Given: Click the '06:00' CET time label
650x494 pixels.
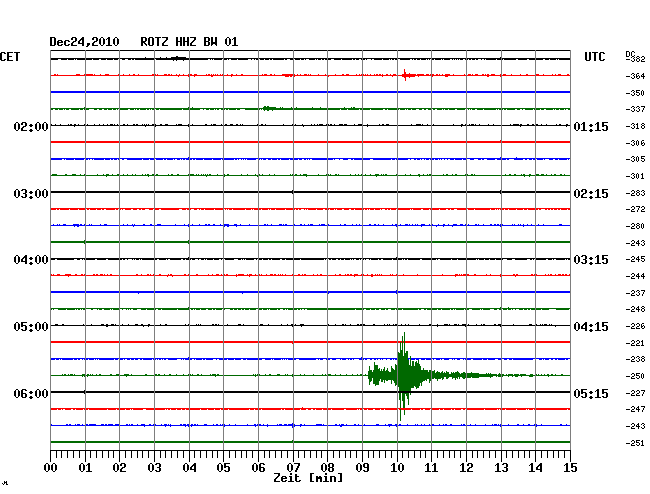Looking at the screenshot, I should pyautogui.click(x=31, y=393).
